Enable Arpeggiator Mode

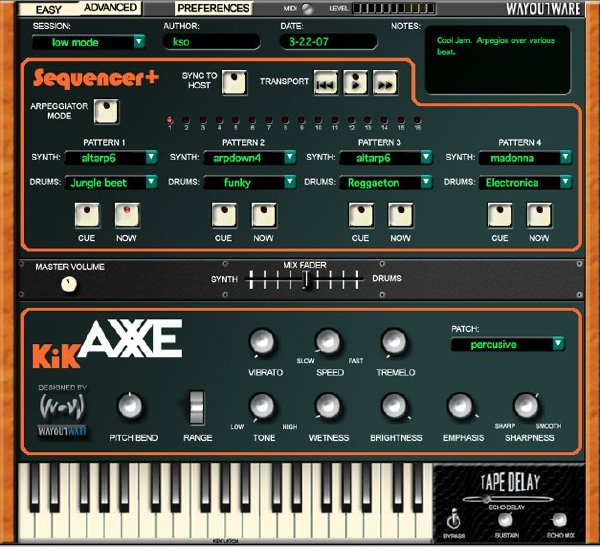coord(106,111)
